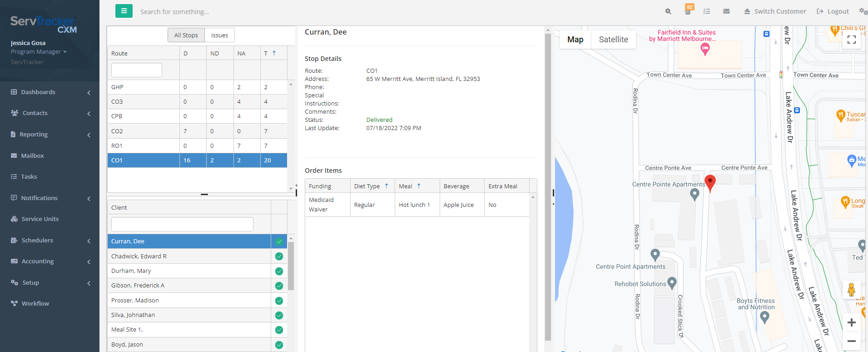Click delivered check icon for Curran, Dee
This screenshot has height=352, width=868.
pos(279,241)
